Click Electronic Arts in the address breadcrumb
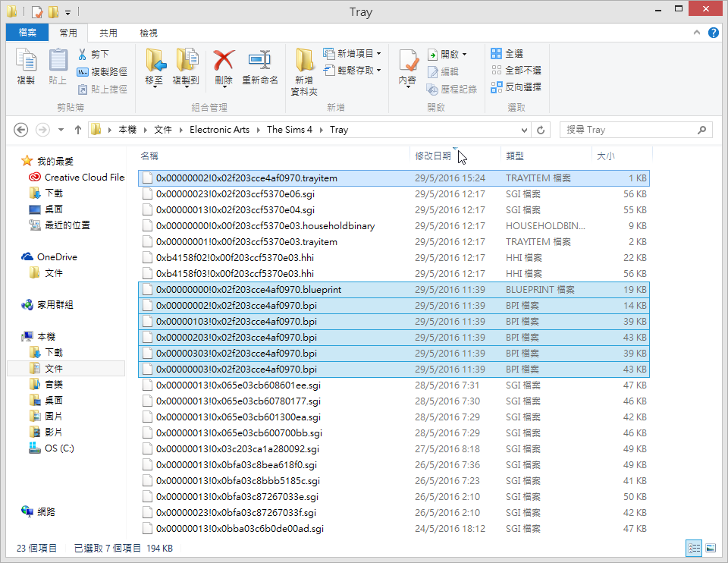This screenshot has height=563, width=728. click(220, 130)
